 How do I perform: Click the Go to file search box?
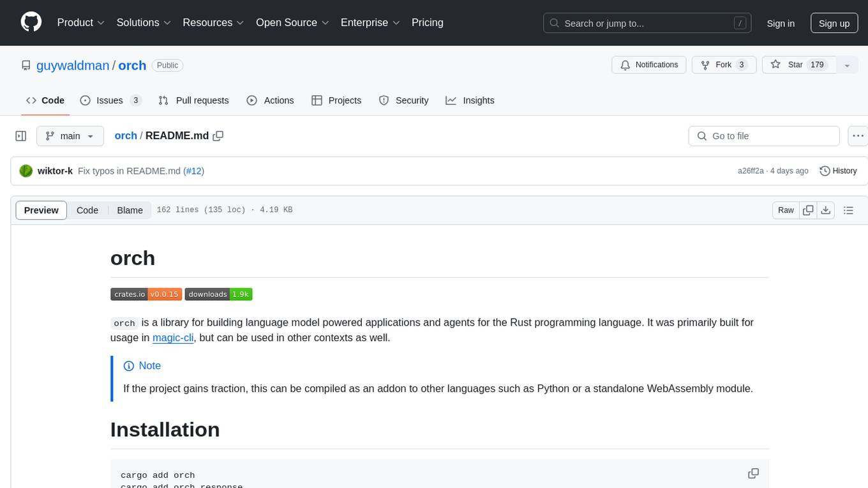764,136
